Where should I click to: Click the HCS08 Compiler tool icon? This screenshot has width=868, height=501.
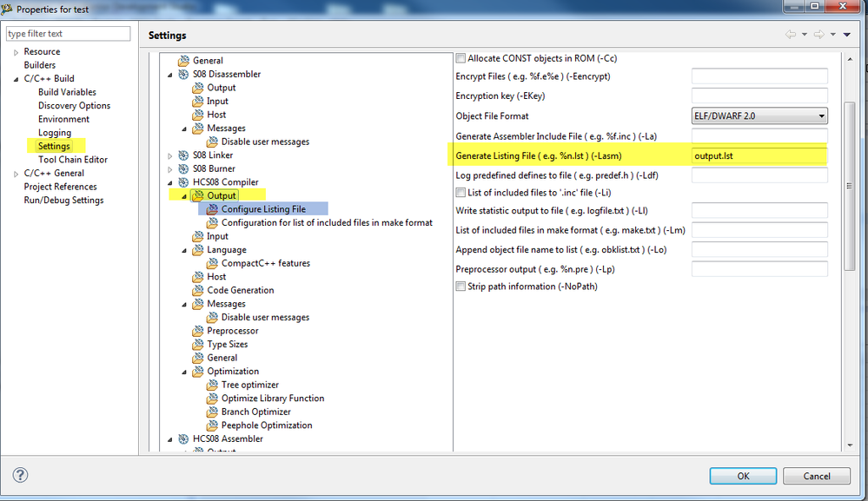183,182
